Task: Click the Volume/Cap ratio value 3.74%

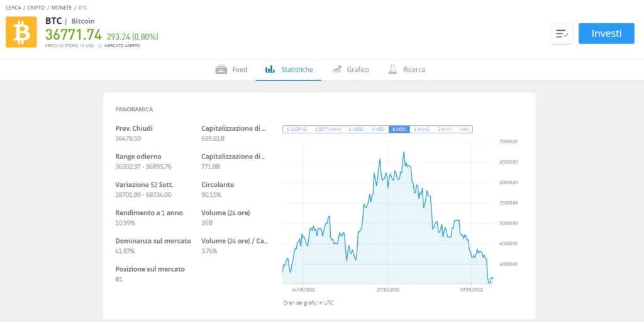Action: [209, 251]
